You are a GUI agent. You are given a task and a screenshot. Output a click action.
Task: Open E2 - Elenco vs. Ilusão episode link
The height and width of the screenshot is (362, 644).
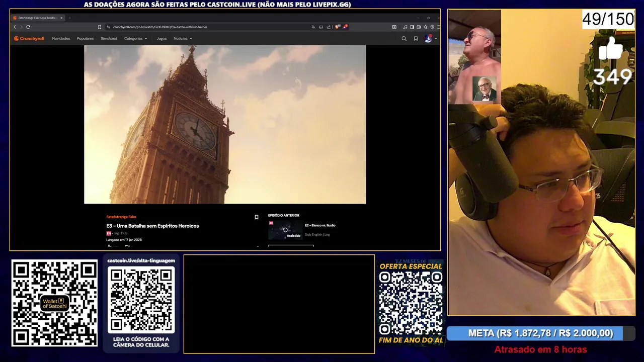coord(320,225)
